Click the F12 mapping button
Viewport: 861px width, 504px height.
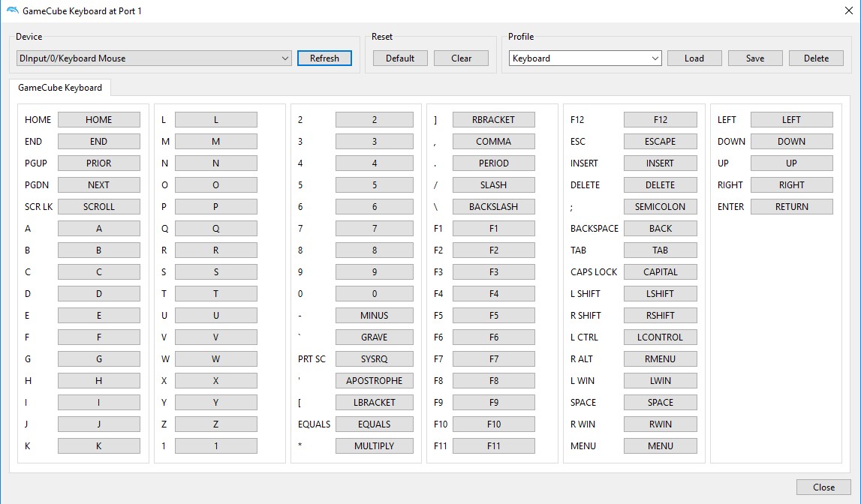[x=661, y=119]
